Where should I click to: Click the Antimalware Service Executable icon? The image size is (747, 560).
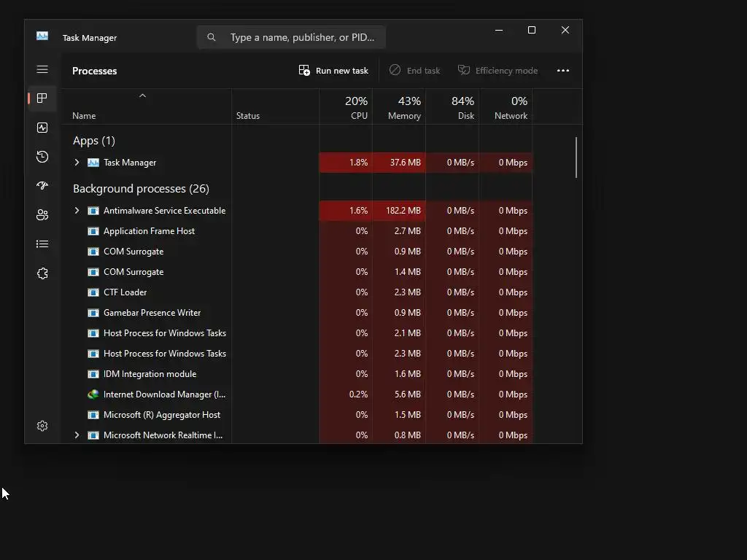click(x=93, y=211)
